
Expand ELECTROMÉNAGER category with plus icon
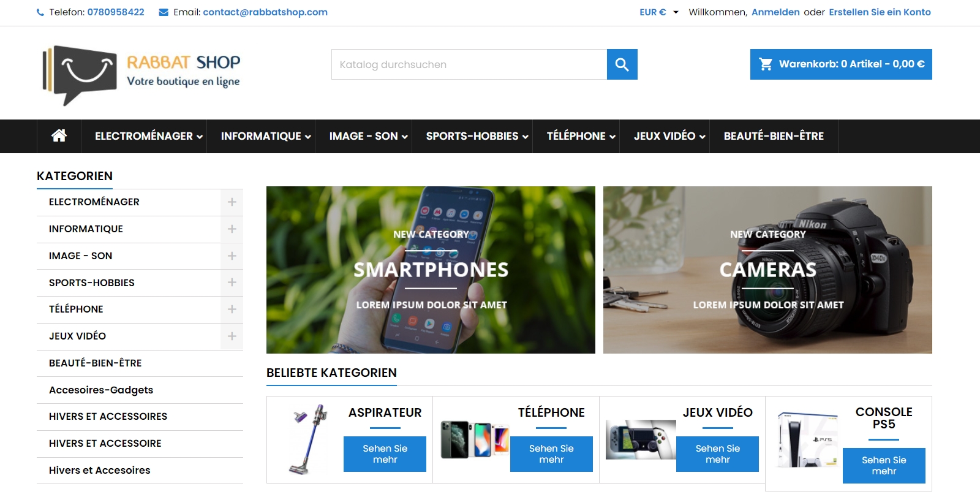pos(232,202)
